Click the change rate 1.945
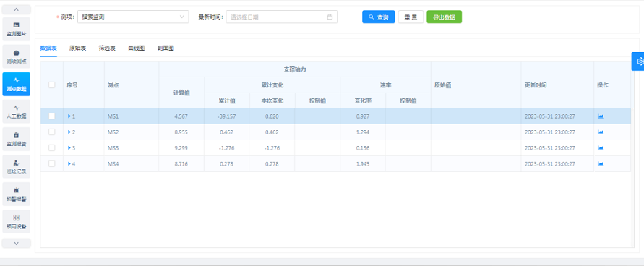 click(x=363, y=164)
